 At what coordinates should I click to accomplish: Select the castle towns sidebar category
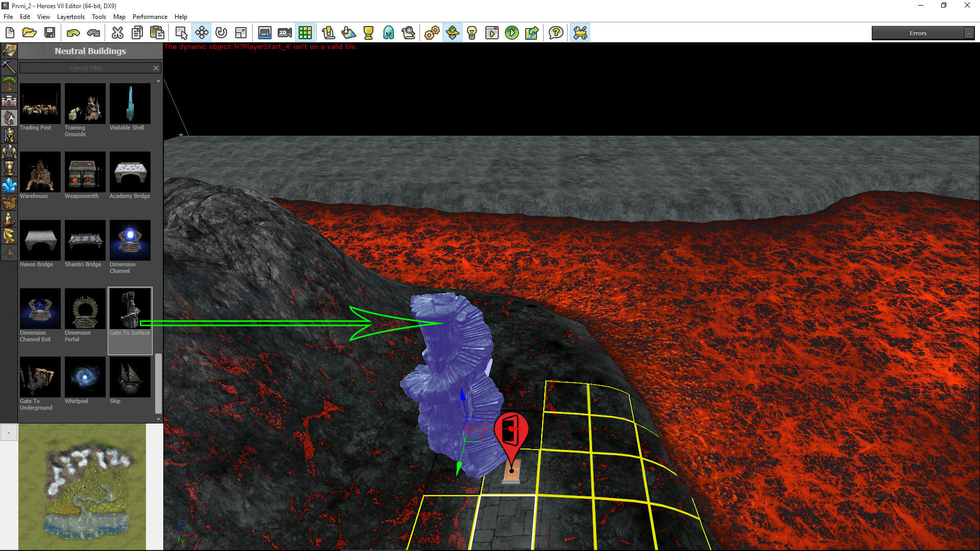[9, 101]
